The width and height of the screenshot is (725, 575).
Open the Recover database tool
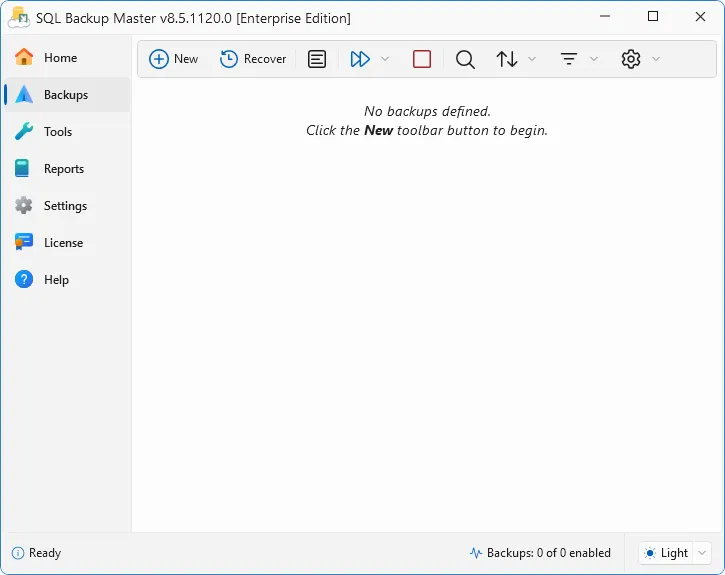253,59
